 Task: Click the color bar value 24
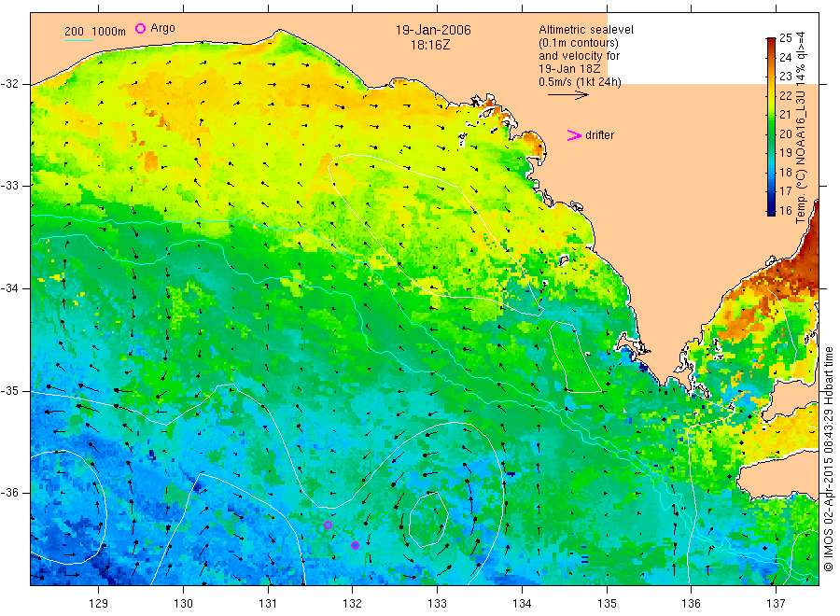point(785,57)
